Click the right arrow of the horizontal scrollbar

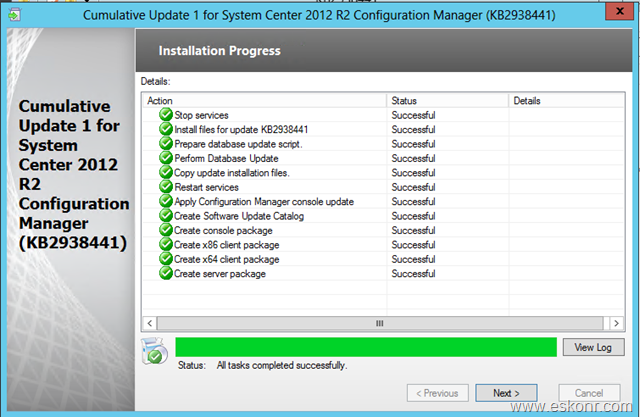pyautogui.click(x=616, y=324)
